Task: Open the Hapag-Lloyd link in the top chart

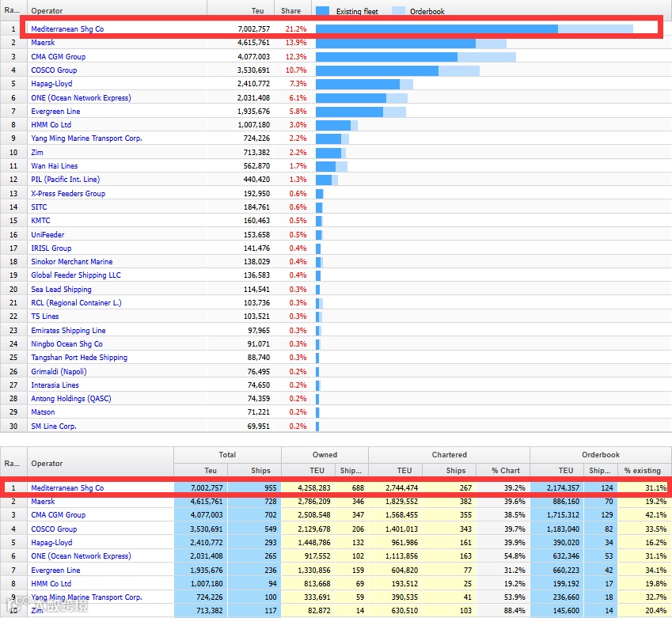Action: point(51,84)
